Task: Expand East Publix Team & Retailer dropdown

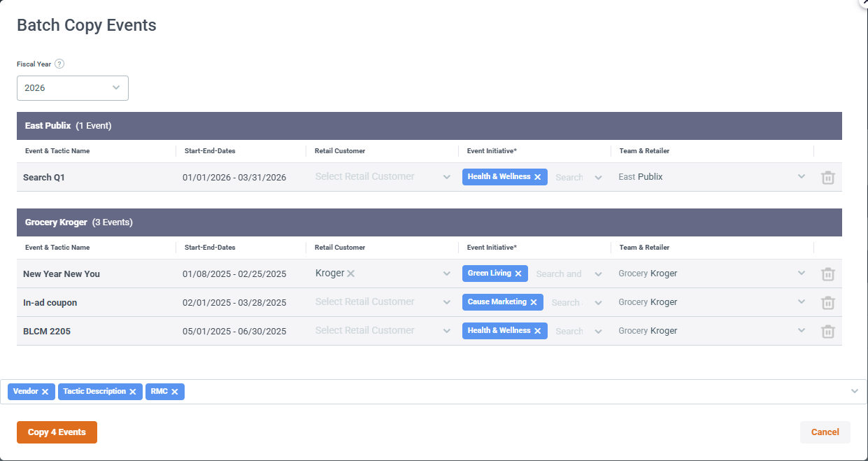Action: (x=802, y=177)
